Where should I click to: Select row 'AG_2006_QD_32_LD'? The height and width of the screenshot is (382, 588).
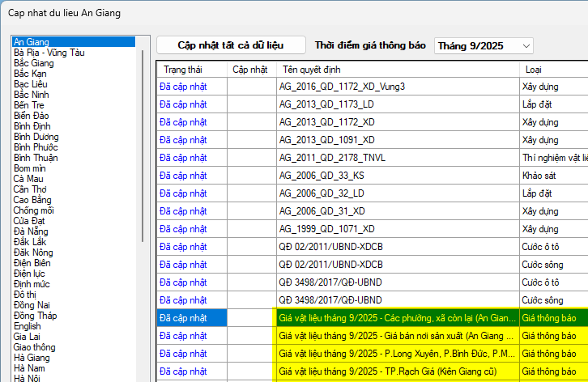click(x=372, y=193)
